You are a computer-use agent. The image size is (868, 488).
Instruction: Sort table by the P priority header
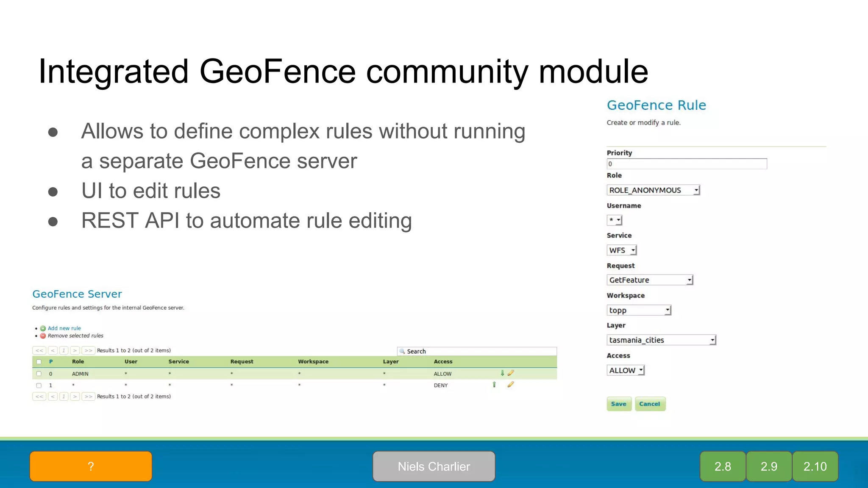click(51, 362)
